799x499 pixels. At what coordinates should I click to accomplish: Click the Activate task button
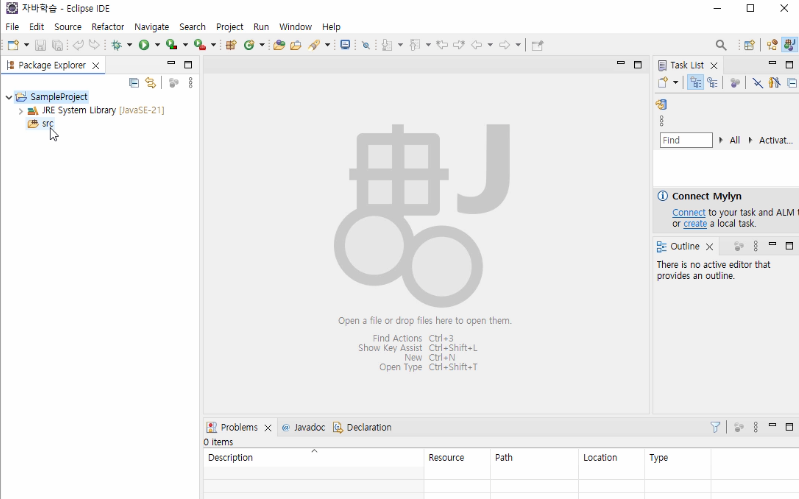click(x=776, y=140)
